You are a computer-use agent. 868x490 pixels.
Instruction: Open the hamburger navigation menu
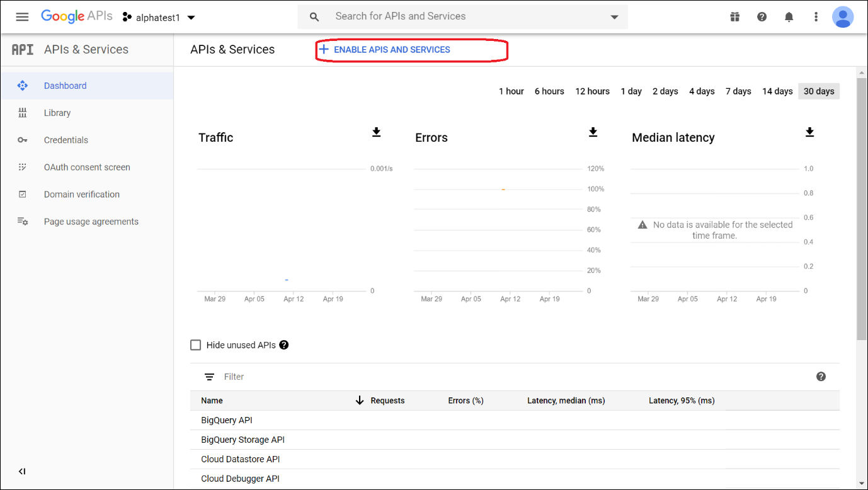coord(22,17)
